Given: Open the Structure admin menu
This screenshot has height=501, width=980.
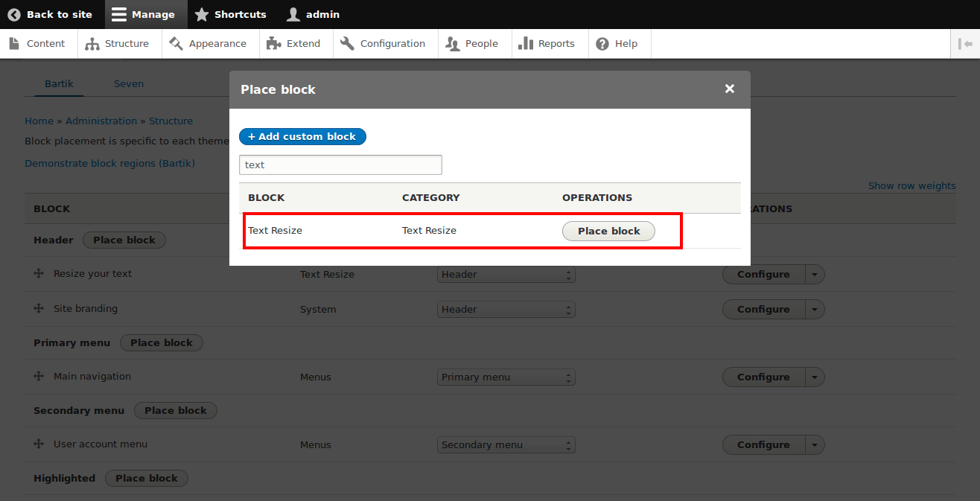Looking at the screenshot, I should 118,44.
